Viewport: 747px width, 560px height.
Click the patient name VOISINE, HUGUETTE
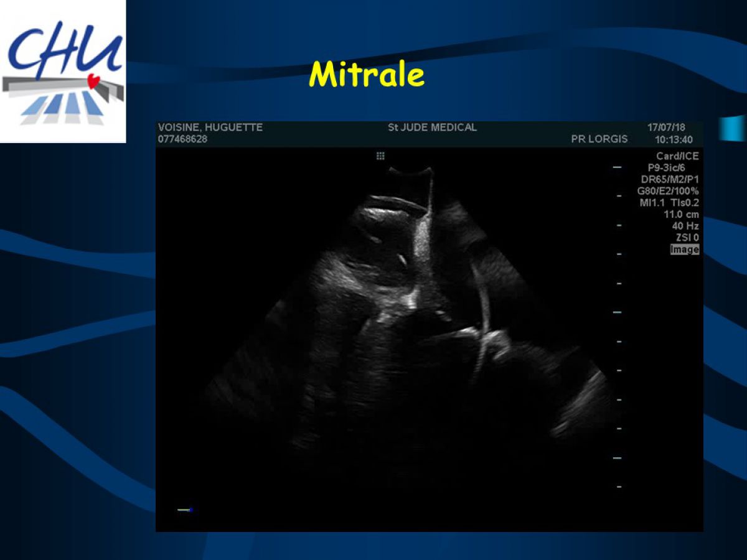tap(210, 128)
